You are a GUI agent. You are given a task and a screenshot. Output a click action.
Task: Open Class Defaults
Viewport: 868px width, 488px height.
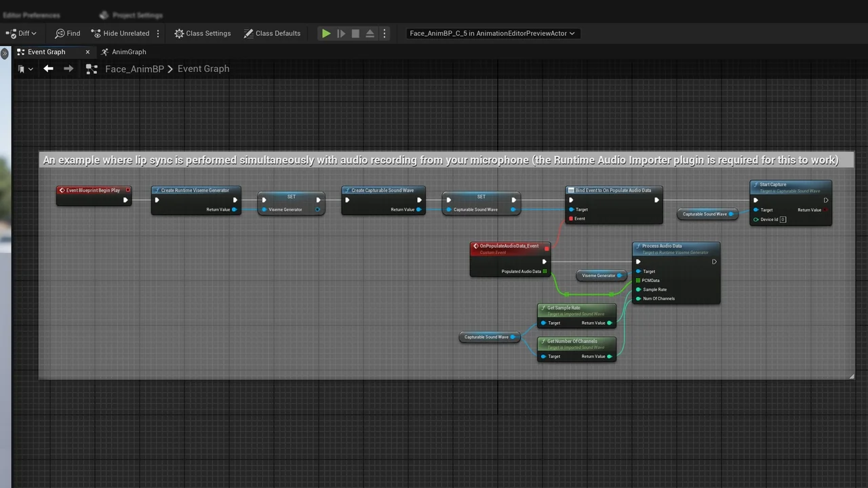point(272,33)
